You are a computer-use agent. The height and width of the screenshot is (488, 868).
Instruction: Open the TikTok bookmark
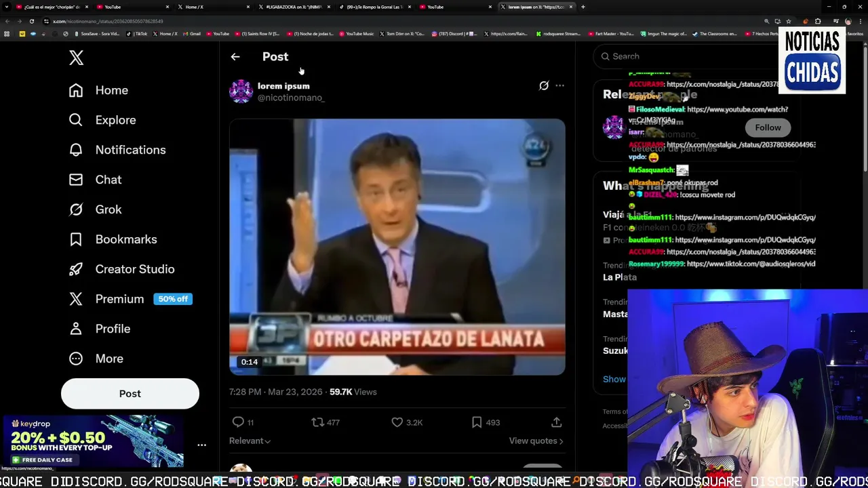pos(138,33)
